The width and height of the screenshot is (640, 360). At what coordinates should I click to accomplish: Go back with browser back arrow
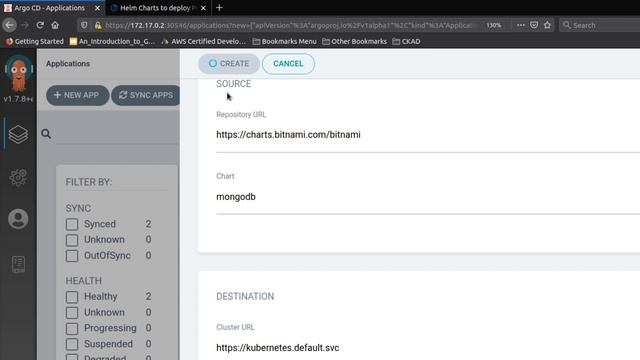click(9, 25)
